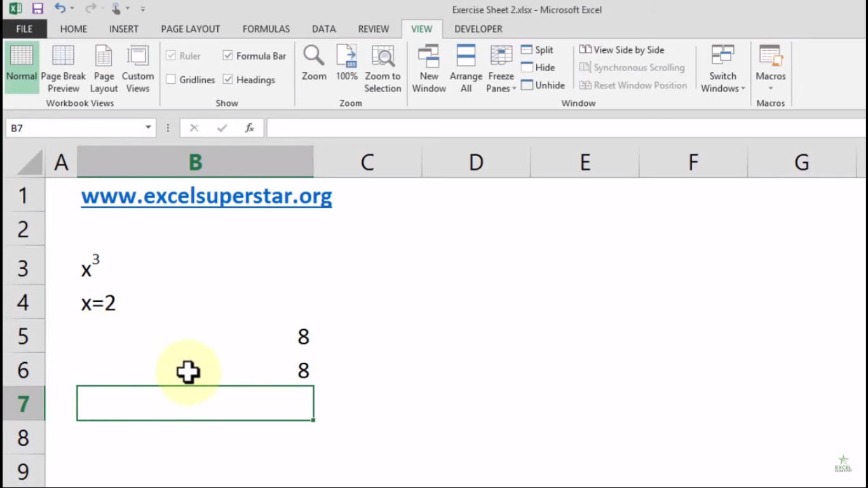Select column E header
This screenshot has height=488, width=868.
[x=585, y=162]
